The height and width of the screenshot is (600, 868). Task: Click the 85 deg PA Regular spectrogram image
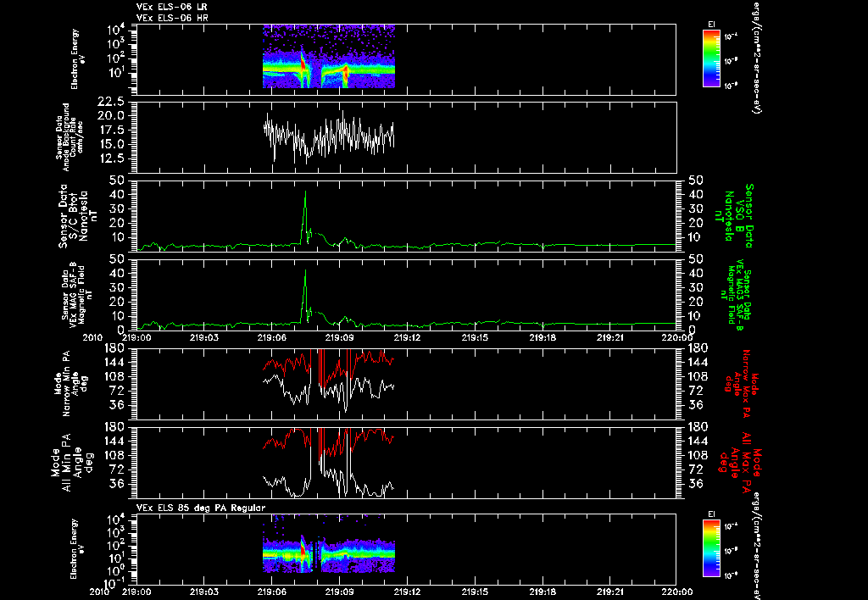[x=329, y=544]
